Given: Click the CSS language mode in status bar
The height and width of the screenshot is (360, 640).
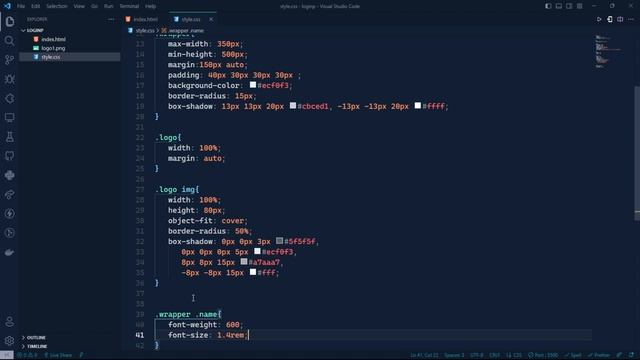Looking at the screenshot, I should click(514, 355).
